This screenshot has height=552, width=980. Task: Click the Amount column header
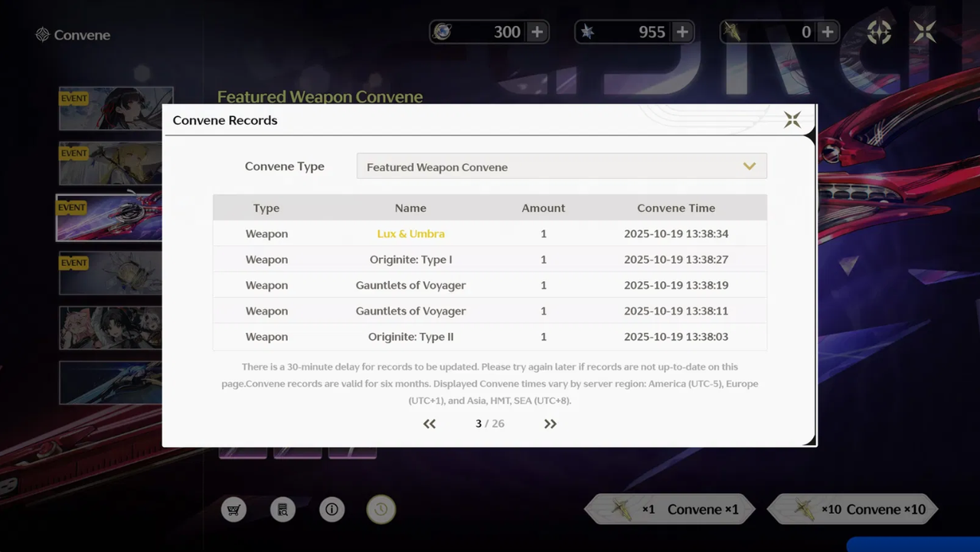(x=544, y=208)
